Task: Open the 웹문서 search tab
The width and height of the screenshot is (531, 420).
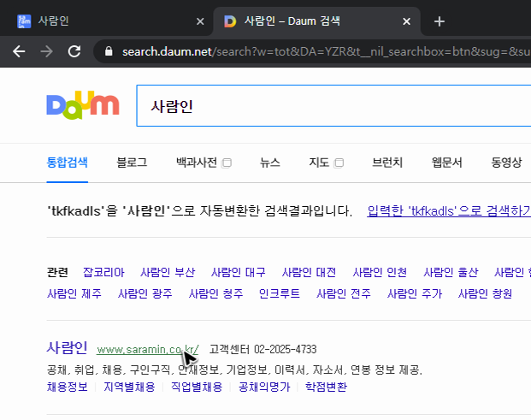Action: click(x=446, y=163)
